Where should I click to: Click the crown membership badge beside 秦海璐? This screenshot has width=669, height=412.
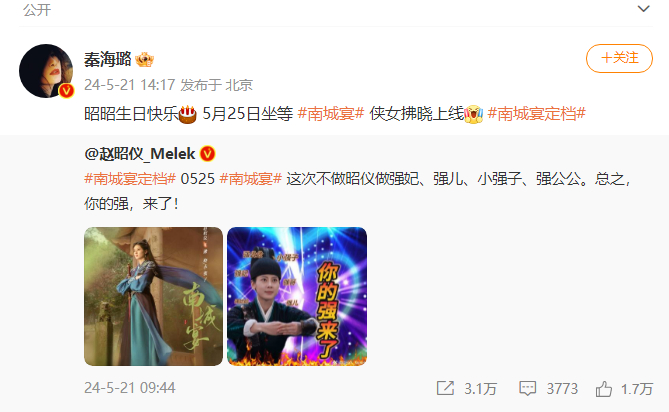tap(144, 60)
